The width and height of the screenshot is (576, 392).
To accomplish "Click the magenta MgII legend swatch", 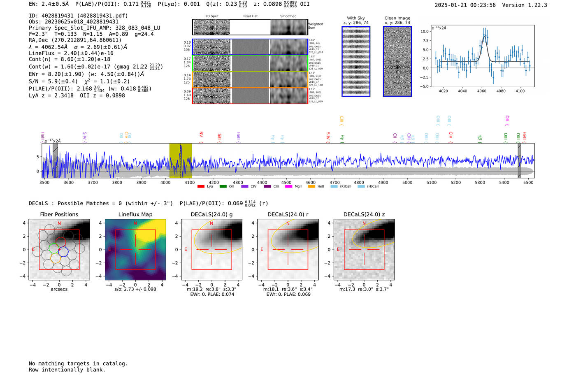I will (x=288, y=186).
